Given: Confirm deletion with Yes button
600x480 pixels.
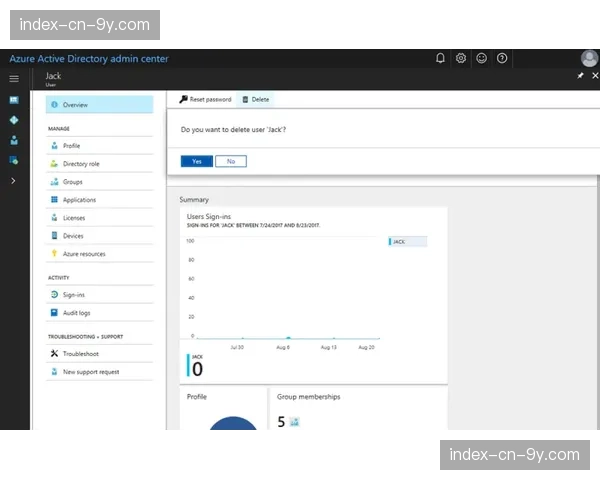Looking at the screenshot, I should [x=197, y=161].
